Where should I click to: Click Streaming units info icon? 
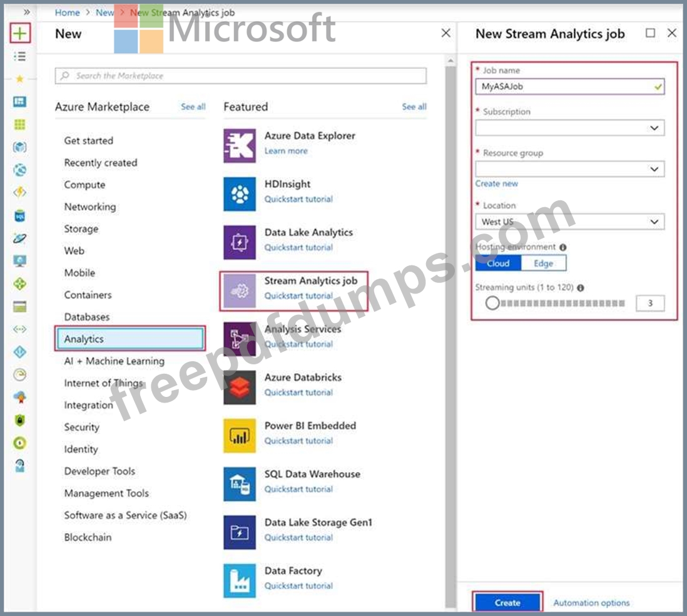[x=581, y=288]
